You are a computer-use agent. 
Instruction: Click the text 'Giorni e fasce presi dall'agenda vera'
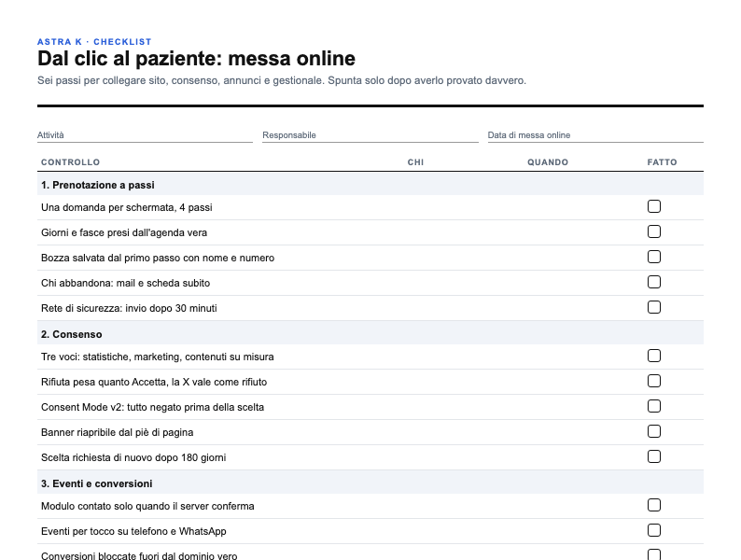pos(124,232)
